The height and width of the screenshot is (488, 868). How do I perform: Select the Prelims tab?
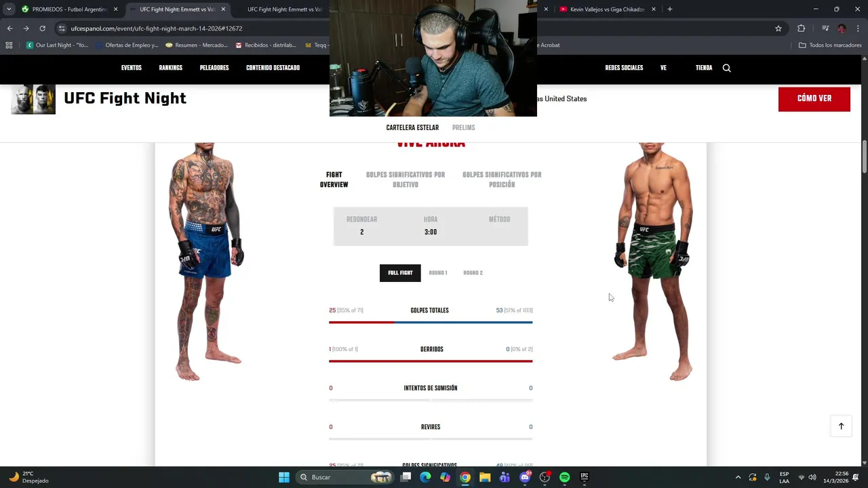pyautogui.click(x=464, y=127)
